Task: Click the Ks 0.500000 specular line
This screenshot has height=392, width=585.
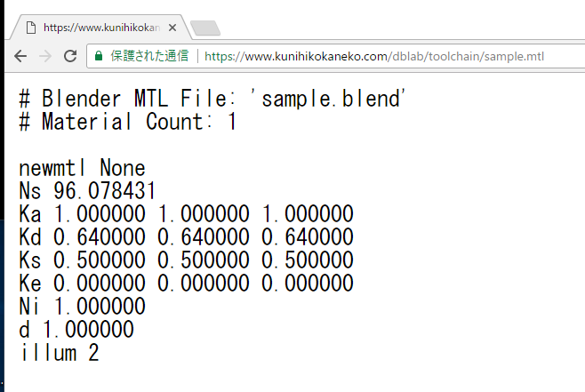Action: coord(186,260)
